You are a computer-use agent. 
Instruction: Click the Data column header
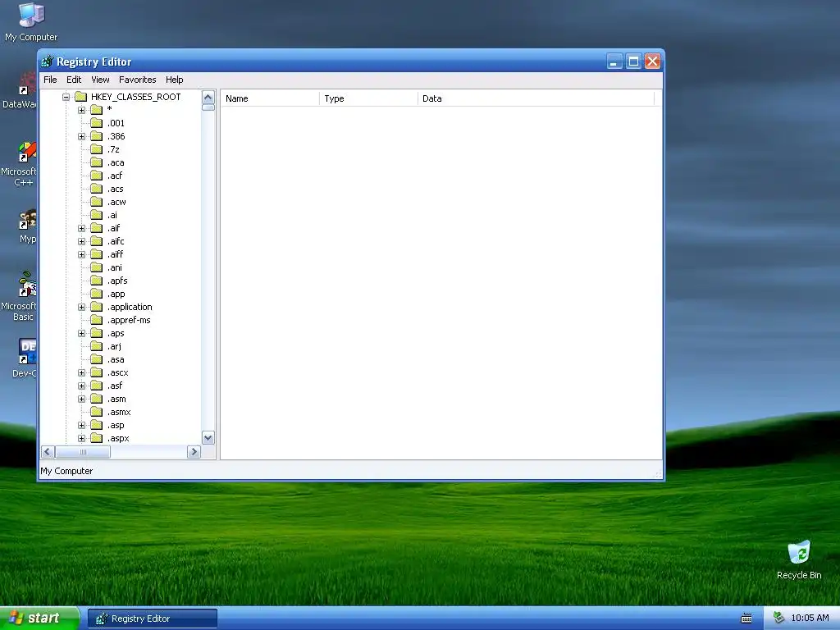[x=536, y=98]
